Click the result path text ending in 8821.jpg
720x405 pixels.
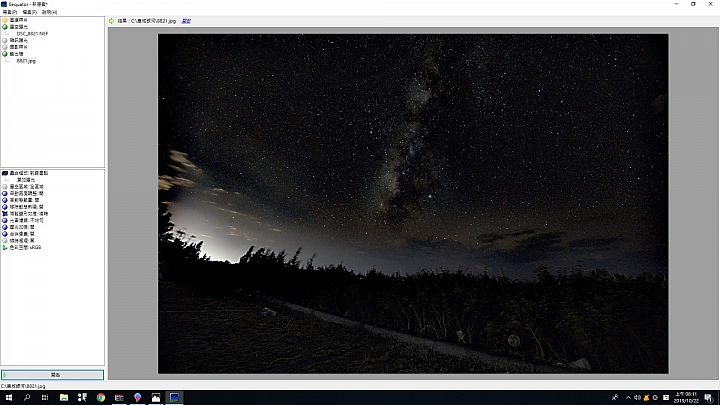click(146, 21)
